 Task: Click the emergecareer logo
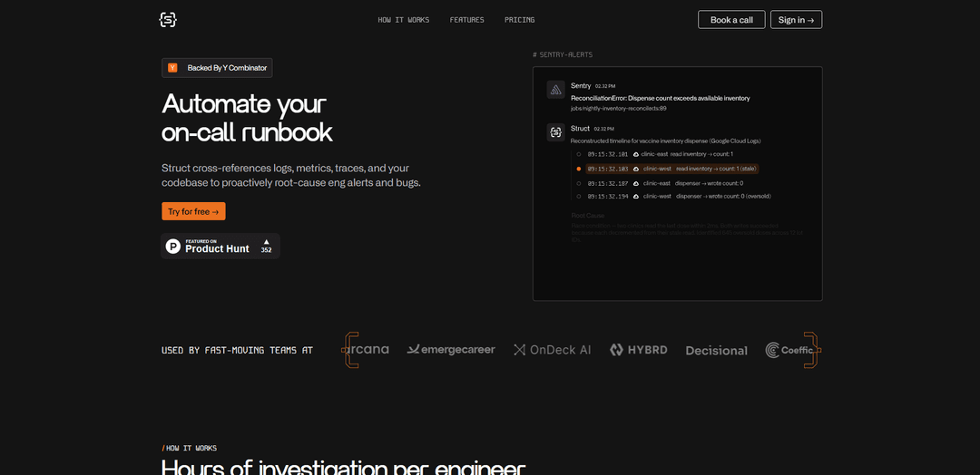[451, 350]
